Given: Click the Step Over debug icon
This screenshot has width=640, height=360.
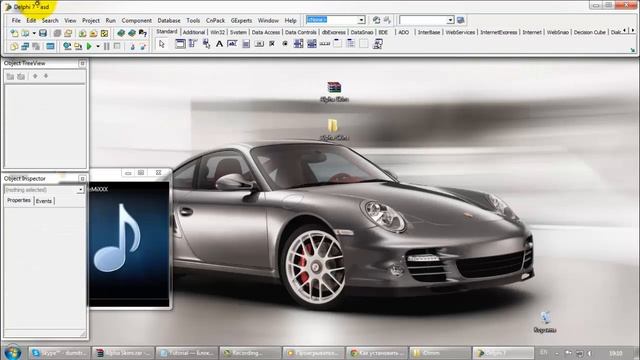Looking at the screenshot, I should click(x=143, y=46).
